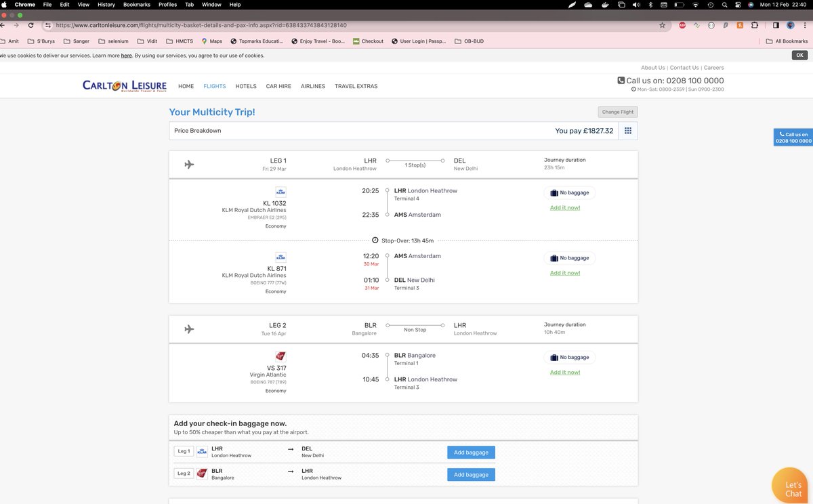
Task: Click the Carlton Leisure logo
Action: pos(124,85)
